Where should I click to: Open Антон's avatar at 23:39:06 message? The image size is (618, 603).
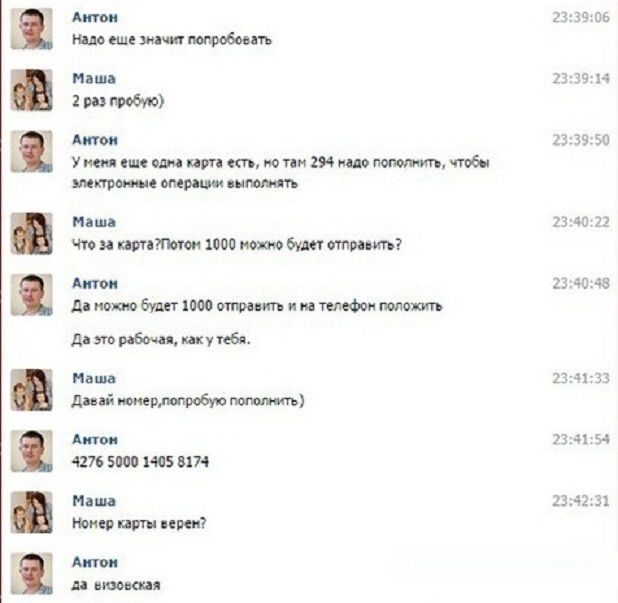pos(31,28)
